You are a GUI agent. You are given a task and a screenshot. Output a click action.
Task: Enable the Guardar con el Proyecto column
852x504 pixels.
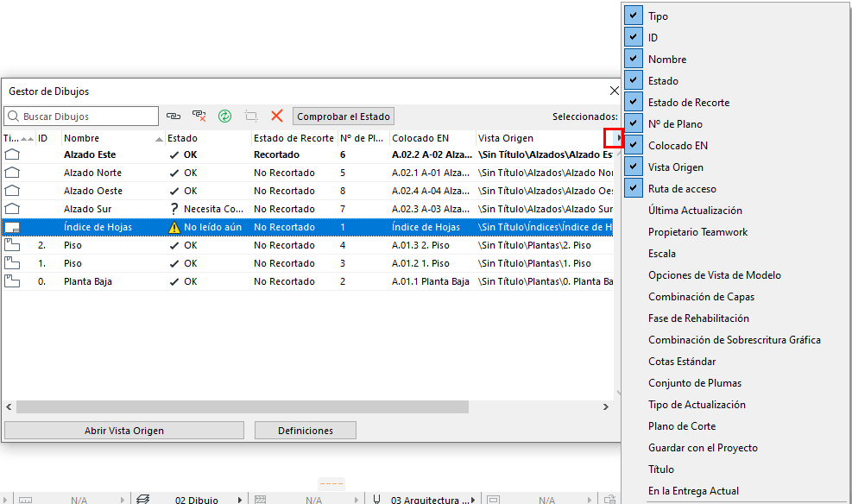click(703, 448)
